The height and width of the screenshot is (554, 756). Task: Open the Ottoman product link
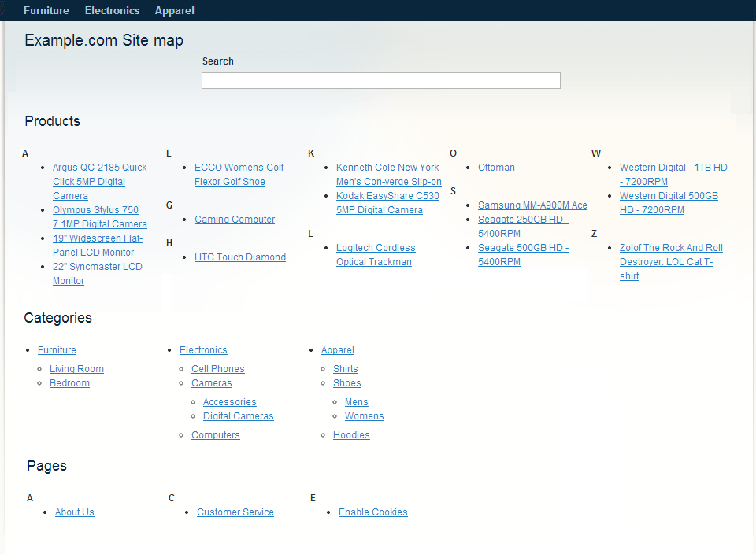click(x=496, y=167)
